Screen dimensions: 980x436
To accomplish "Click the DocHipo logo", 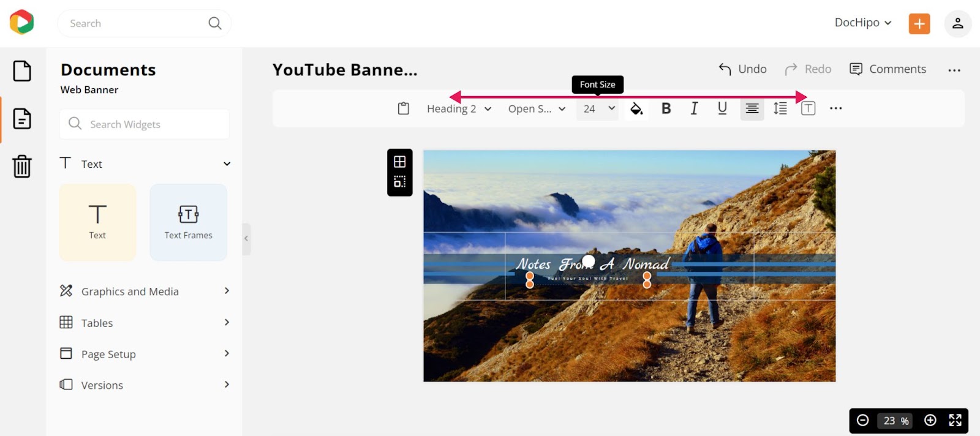I will pos(21,22).
